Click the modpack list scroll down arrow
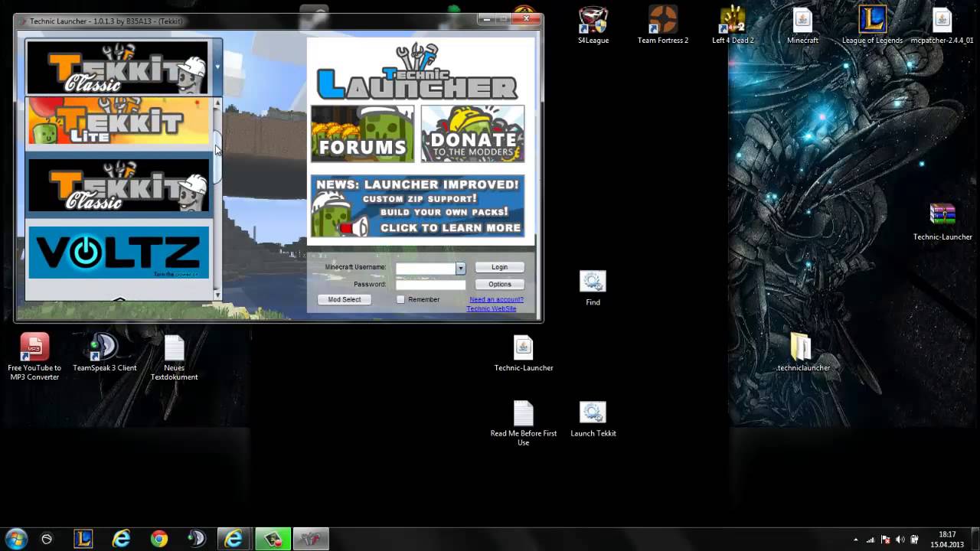 tap(217, 295)
